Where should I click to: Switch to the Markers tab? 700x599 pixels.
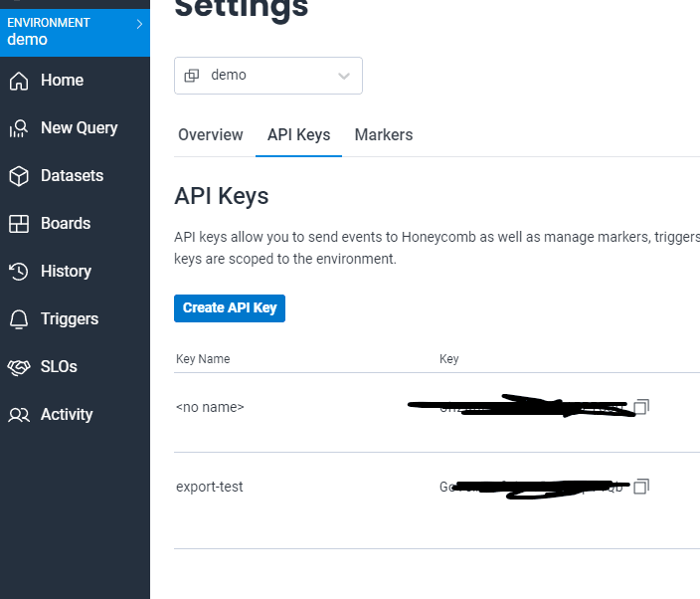pyautogui.click(x=383, y=135)
